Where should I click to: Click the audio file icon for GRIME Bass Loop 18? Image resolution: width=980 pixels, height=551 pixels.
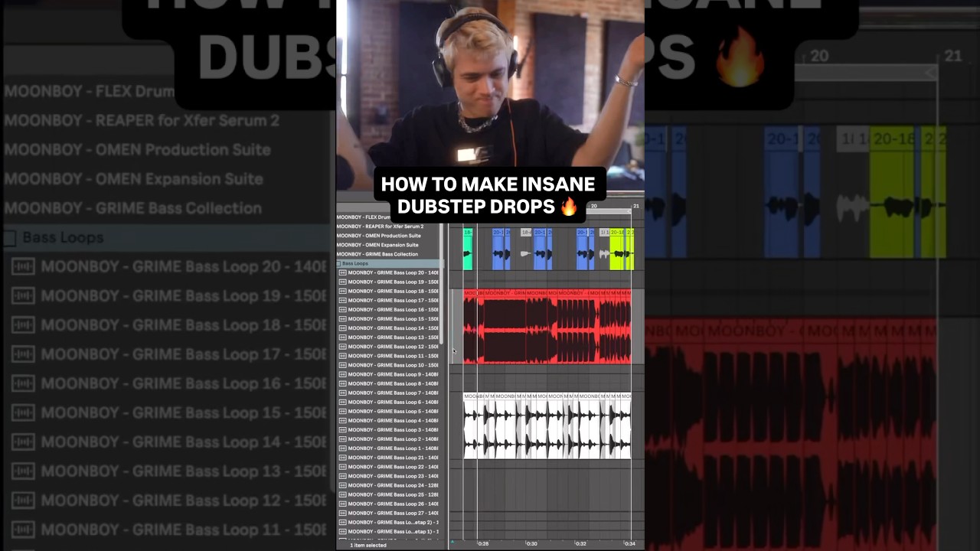pos(342,291)
